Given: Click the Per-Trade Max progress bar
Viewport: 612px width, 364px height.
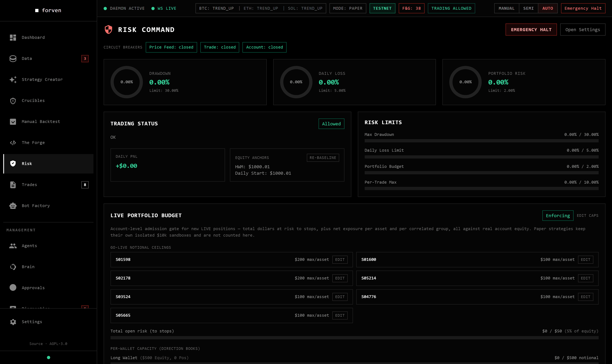Looking at the screenshot, I should (481, 189).
